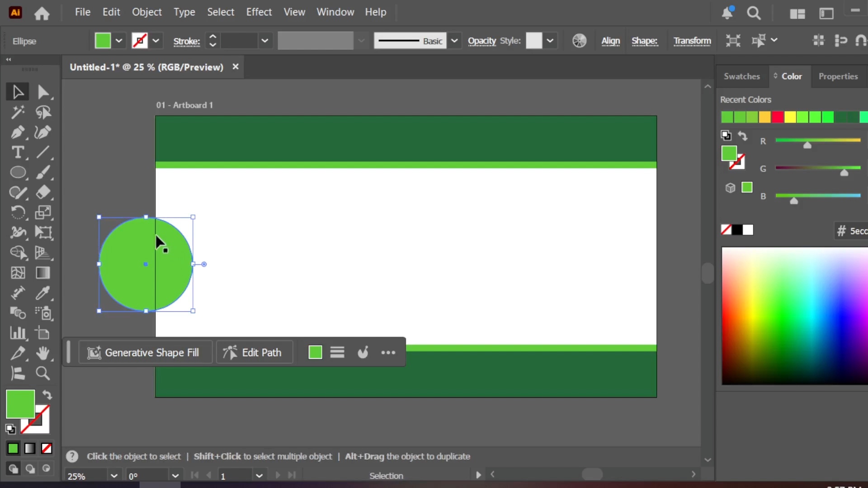
Task: Select the Magic Wand tool
Action: point(18,112)
